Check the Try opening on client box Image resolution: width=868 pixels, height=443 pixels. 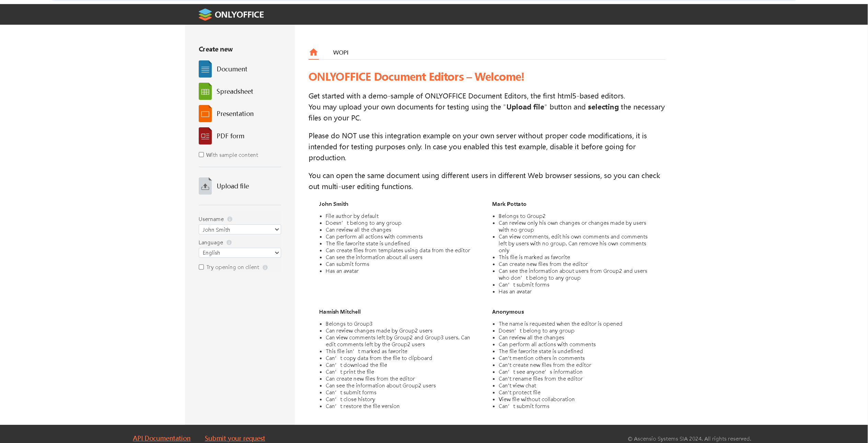(x=201, y=267)
